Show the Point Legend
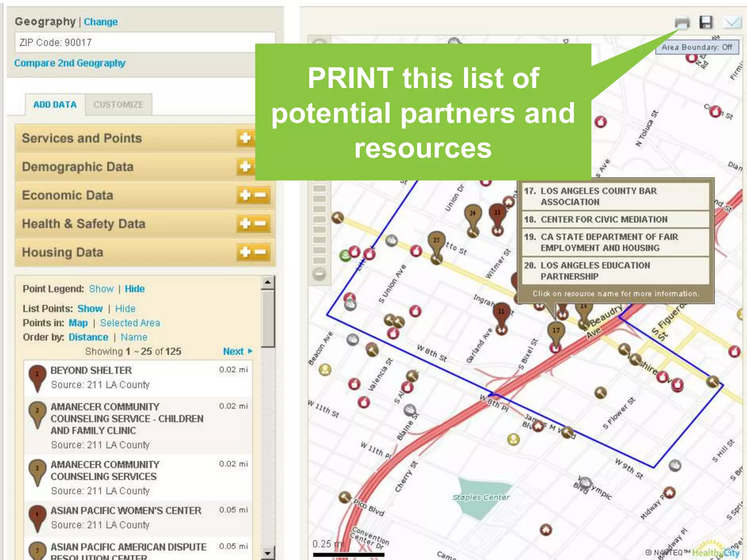747x560 pixels. click(x=101, y=289)
